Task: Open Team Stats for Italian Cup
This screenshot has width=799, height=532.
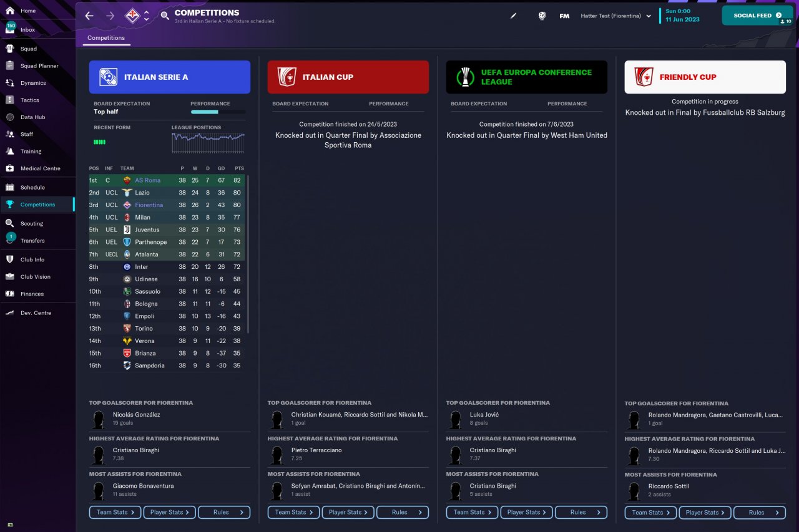Action: click(294, 512)
